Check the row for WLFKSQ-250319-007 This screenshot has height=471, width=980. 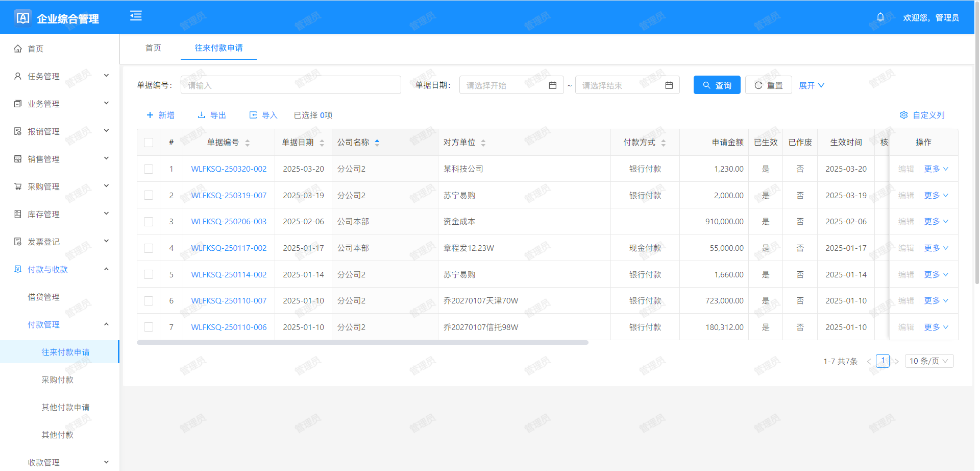point(149,195)
